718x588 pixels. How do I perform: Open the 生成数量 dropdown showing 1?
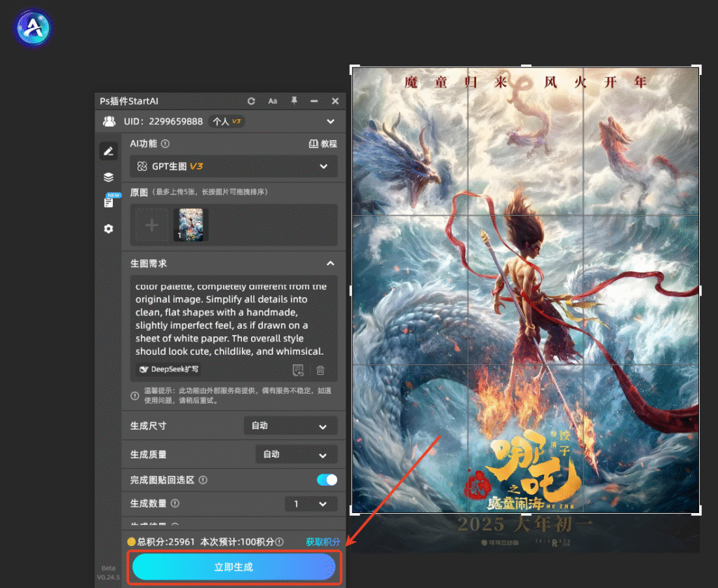tap(311, 504)
